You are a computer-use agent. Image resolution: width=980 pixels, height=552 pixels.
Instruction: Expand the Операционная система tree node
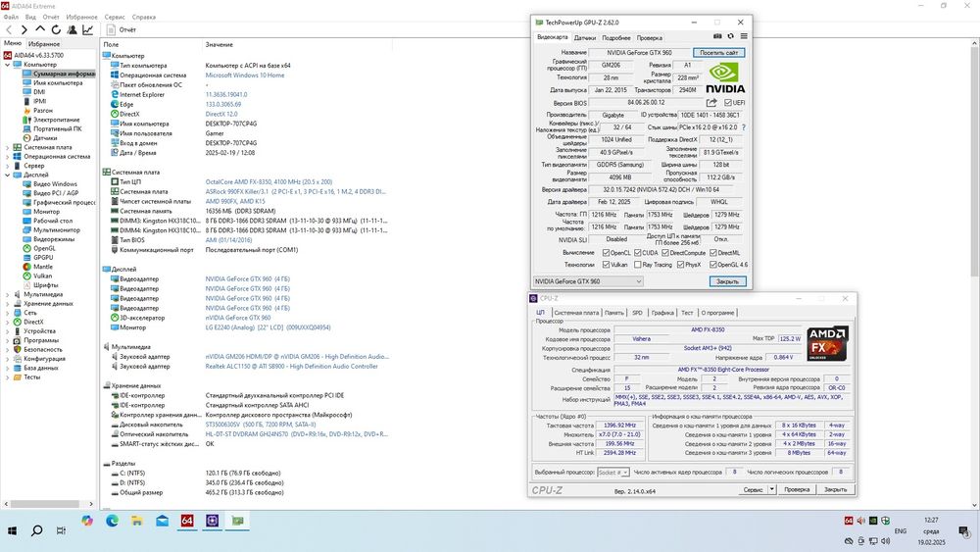[8, 156]
